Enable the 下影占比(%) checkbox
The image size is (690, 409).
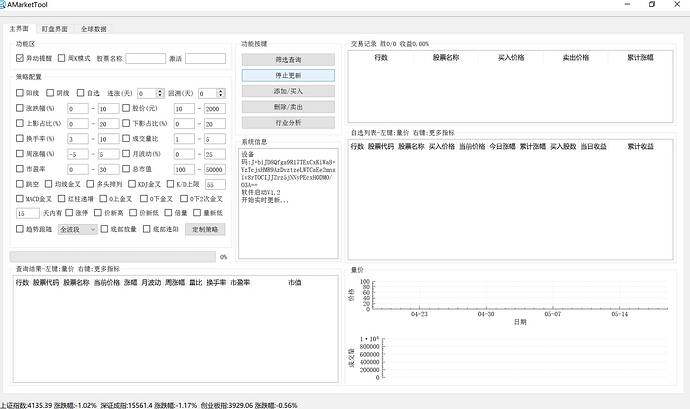click(x=126, y=123)
